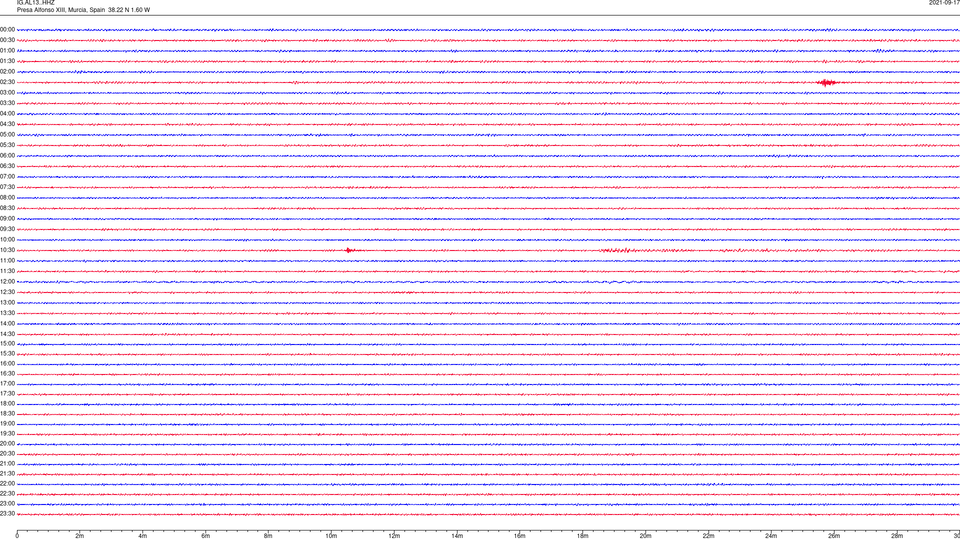Select the '22:00' time row label

click(x=7, y=484)
